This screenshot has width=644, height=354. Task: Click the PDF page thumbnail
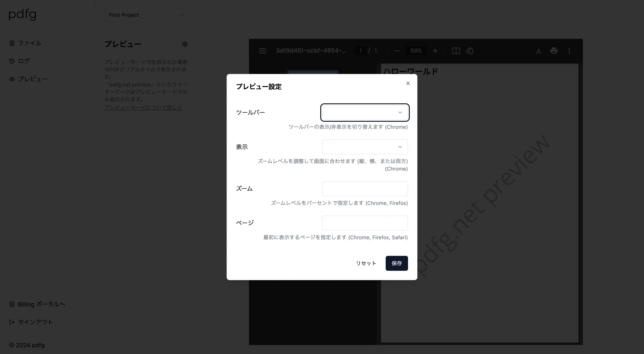point(312,72)
